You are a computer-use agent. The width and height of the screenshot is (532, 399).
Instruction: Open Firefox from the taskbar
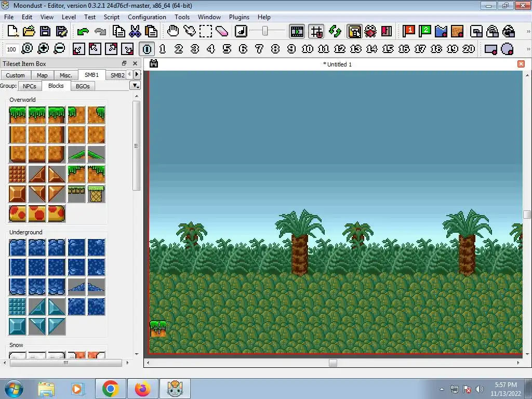coord(142,389)
